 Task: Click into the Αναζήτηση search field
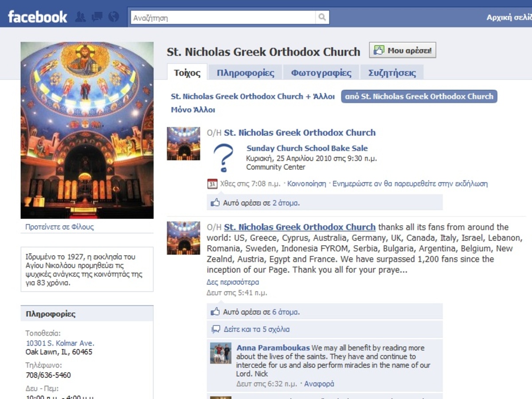(223, 18)
